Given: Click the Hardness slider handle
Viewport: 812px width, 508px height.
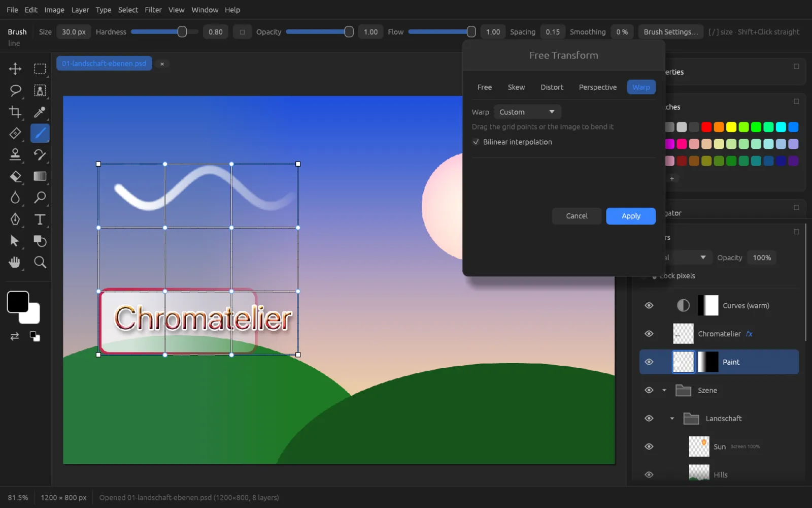Looking at the screenshot, I should coord(182,31).
